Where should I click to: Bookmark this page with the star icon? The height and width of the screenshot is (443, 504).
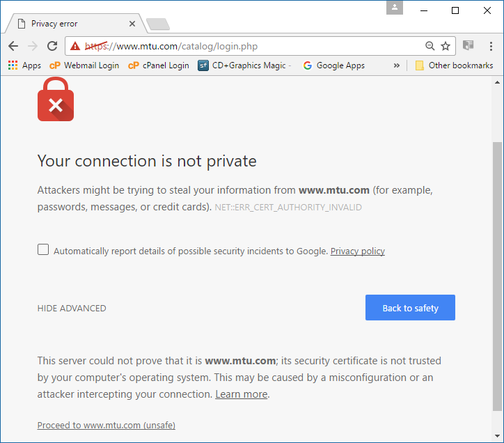coord(446,46)
